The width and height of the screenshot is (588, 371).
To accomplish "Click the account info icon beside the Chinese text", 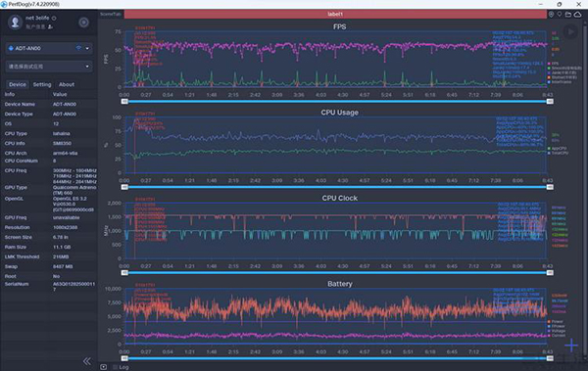I will pos(50,26).
